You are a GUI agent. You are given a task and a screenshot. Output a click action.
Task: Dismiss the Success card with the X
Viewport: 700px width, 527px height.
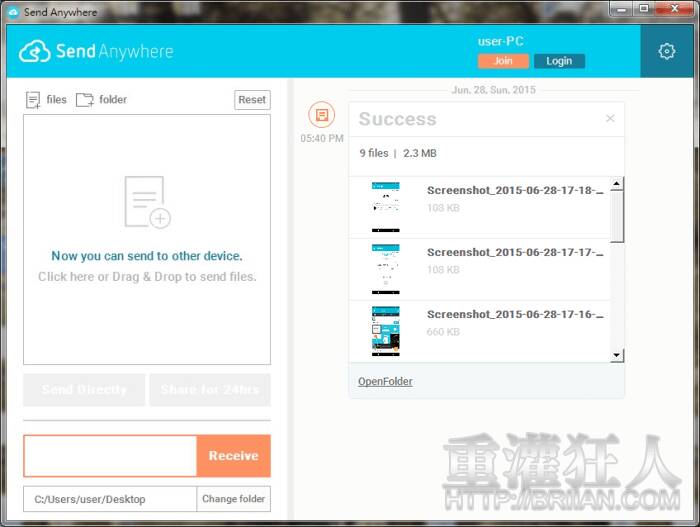pos(610,118)
